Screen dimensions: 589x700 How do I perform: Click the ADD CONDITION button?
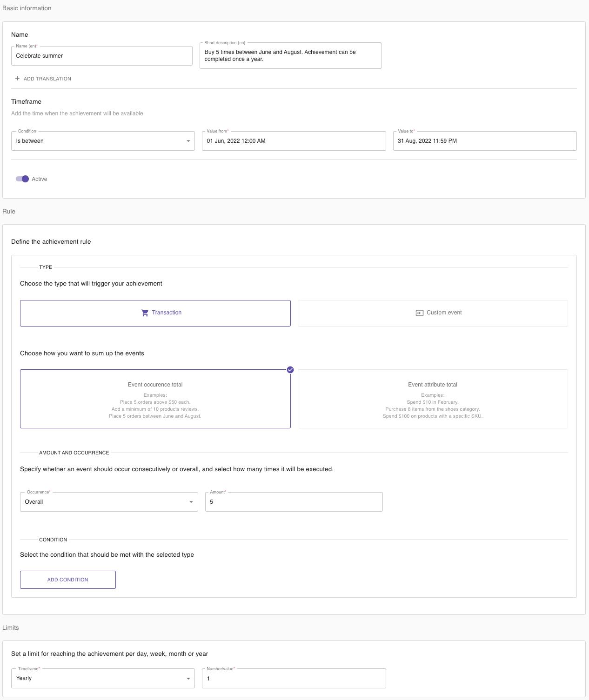pos(68,580)
